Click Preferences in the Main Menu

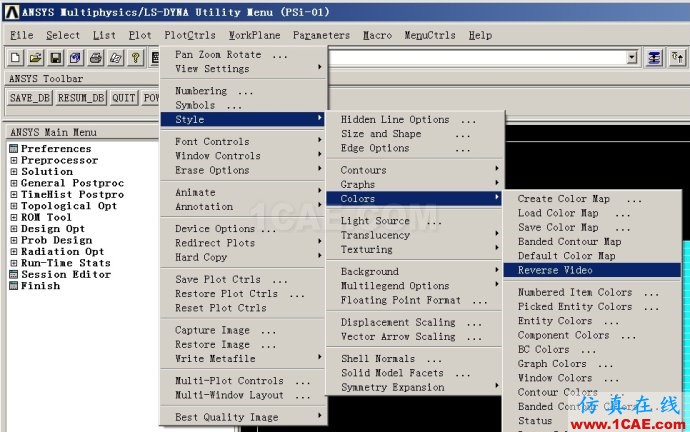pyautogui.click(x=56, y=149)
